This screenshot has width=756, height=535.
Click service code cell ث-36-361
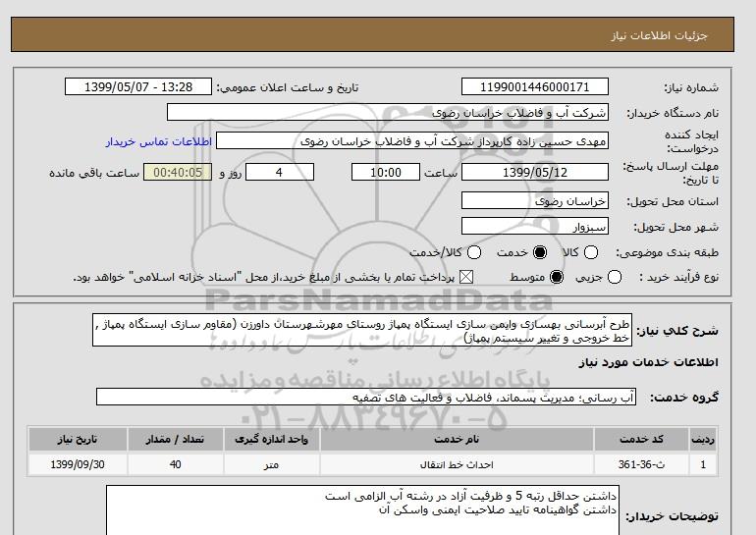click(641, 464)
